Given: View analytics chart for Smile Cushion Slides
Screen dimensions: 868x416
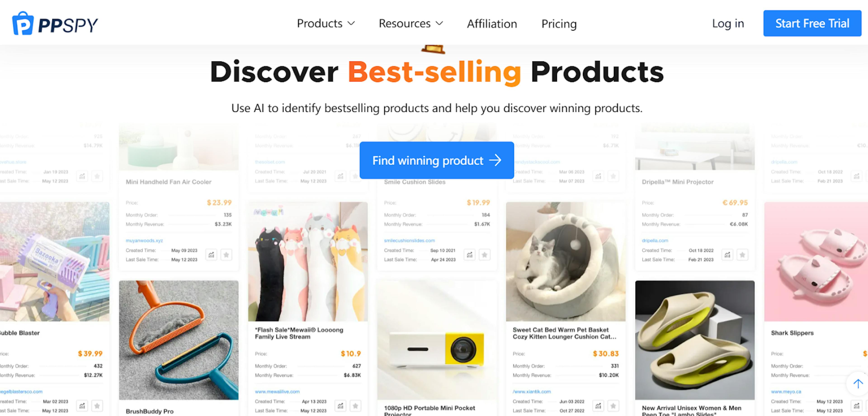Looking at the screenshot, I should click(469, 255).
